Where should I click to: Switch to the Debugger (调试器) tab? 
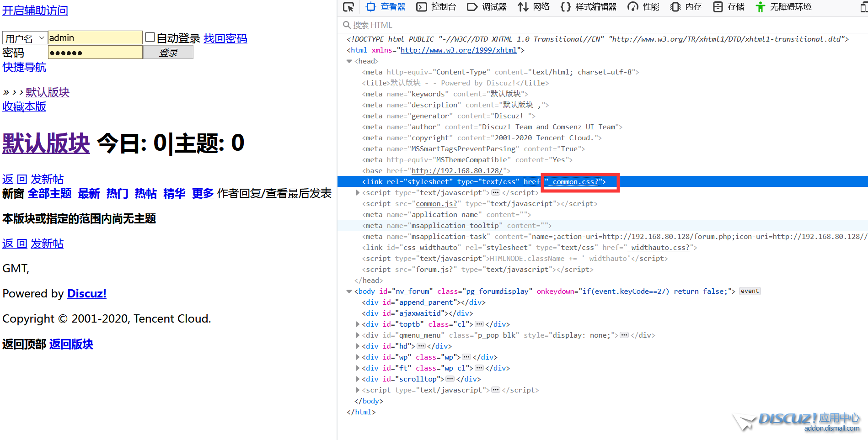[x=487, y=7]
